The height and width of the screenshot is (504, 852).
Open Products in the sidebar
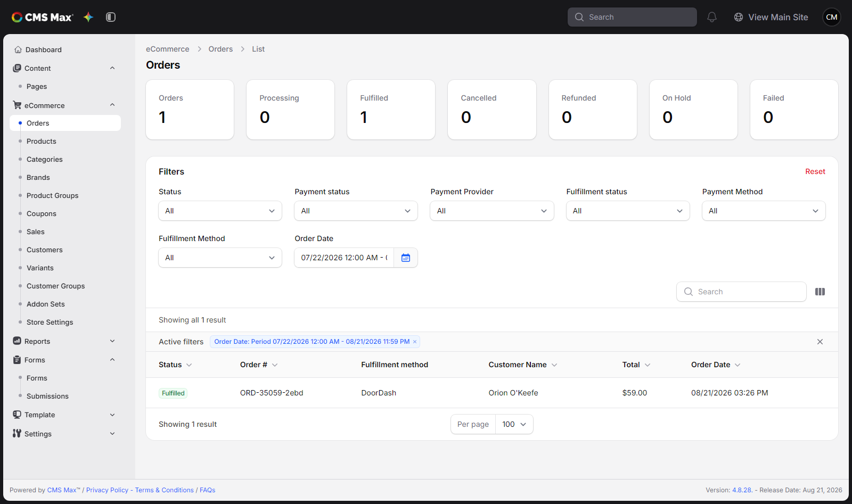pyautogui.click(x=42, y=141)
